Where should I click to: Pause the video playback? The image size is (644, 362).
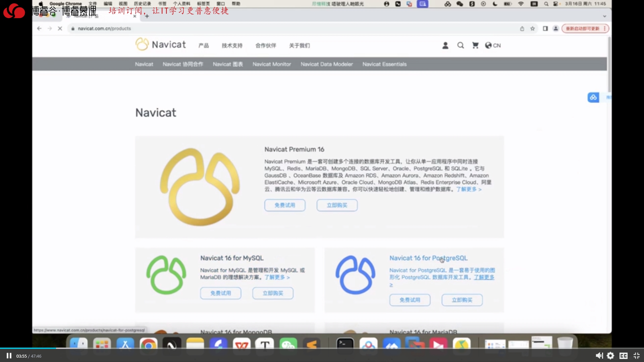9,356
